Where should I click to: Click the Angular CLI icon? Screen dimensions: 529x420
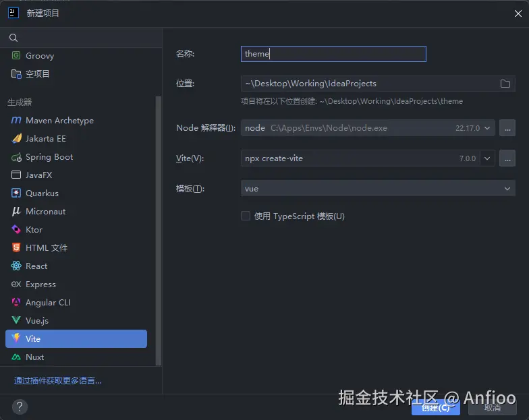pyautogui.click(x=16, y=302)
